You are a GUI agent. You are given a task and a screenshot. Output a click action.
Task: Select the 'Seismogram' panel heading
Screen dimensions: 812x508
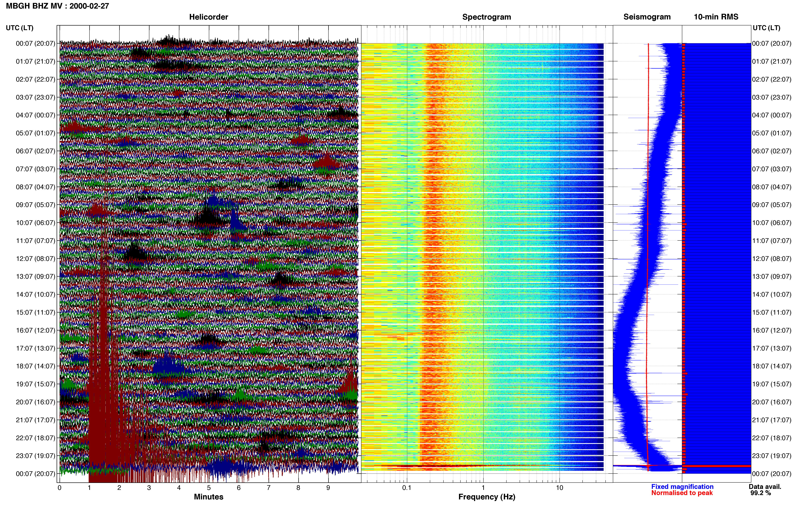click(647, 17)
